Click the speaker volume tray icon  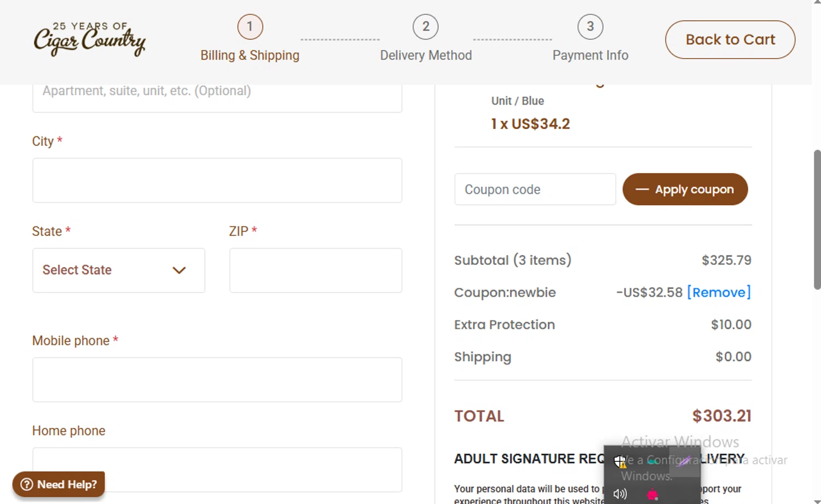click(620, 494)
